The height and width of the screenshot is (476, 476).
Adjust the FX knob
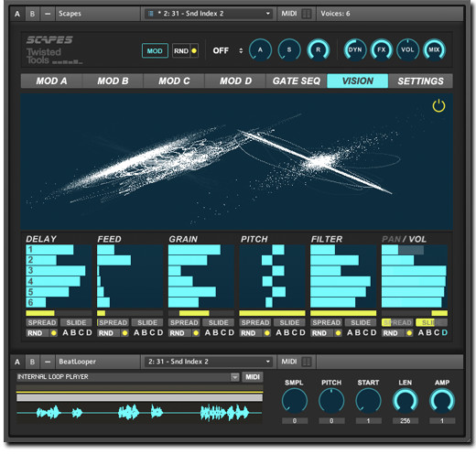(x=382, y=49)
